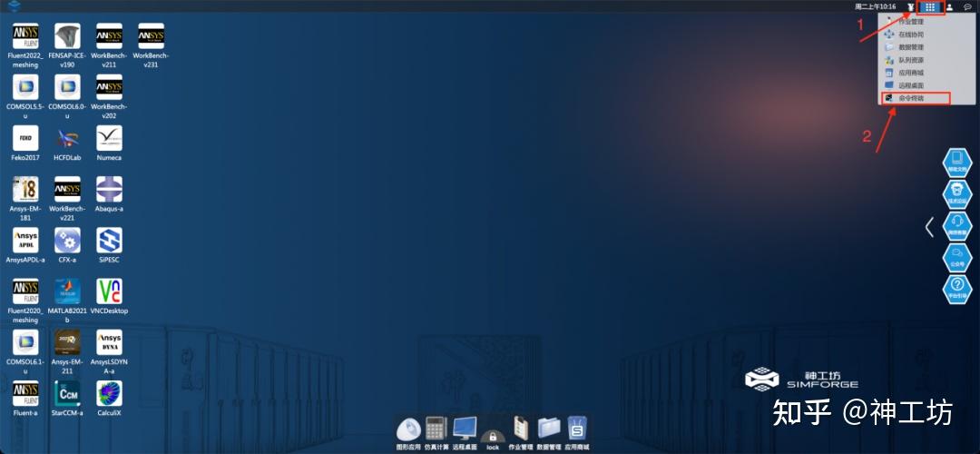Open the MATLAB2021b desktop icon
980x454 pixels.
[67, 291]
